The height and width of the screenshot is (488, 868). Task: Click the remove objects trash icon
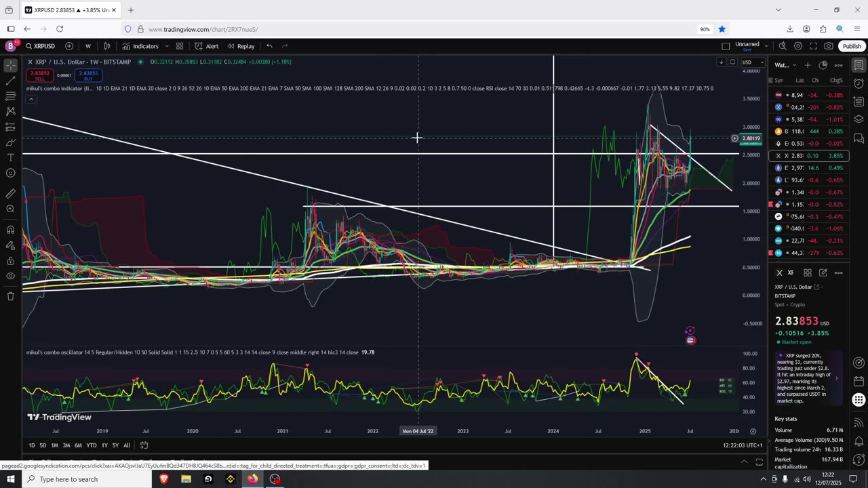[10, 296]
